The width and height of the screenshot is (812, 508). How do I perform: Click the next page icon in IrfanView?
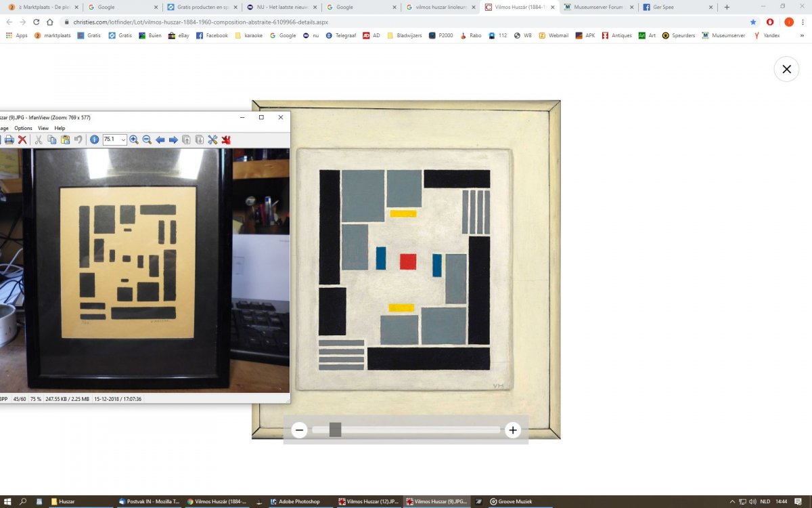200,140
